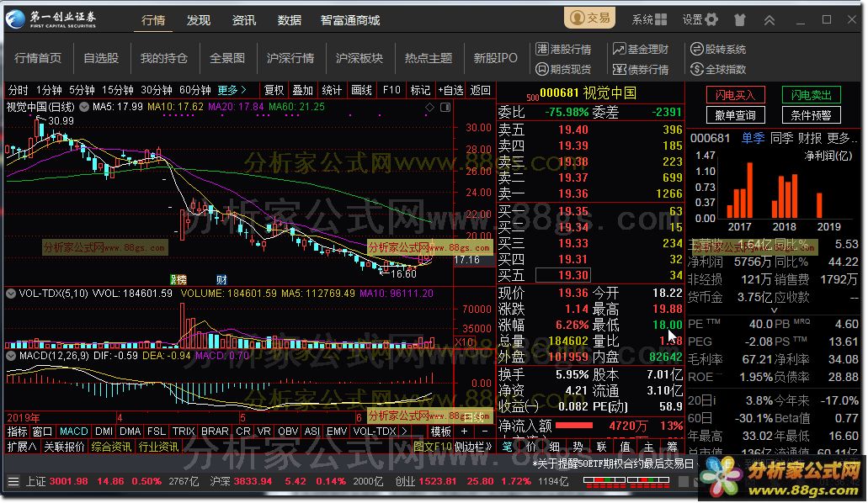Click 闪电卖出 quick sell
Viewport: 868px width, 503px height.
click(811, 95)
